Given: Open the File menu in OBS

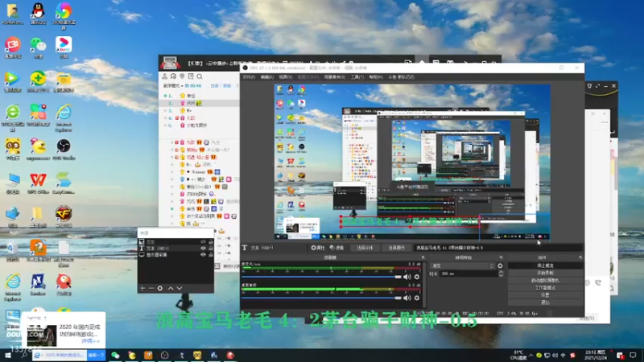Looking at the screenshot, I should click(x=249, y=77).
